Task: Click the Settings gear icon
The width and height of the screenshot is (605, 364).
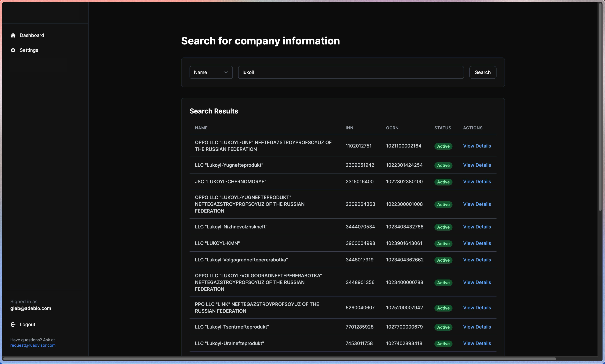Action: point(13,50)
